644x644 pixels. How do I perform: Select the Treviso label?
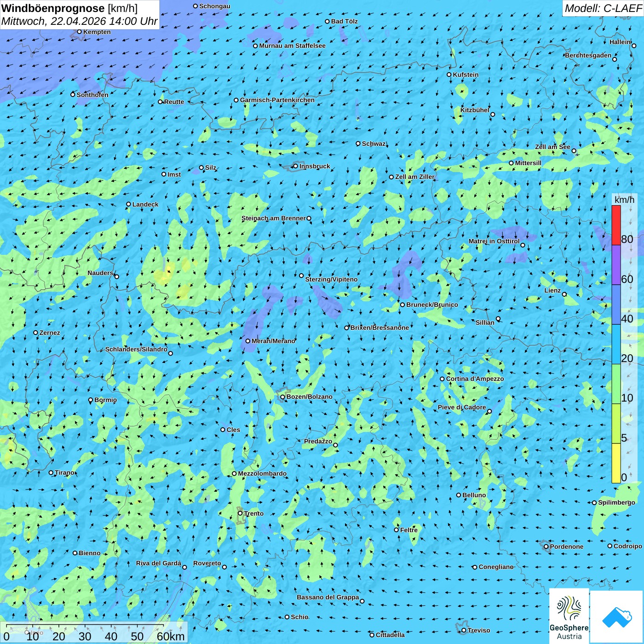[479, 630]
